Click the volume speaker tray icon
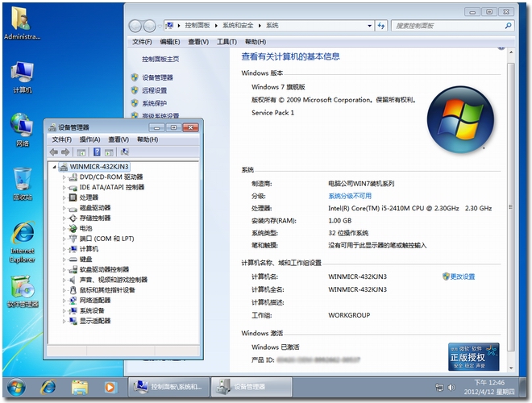Viewport: 532px width, 403px height. click(x=451, y=387)
